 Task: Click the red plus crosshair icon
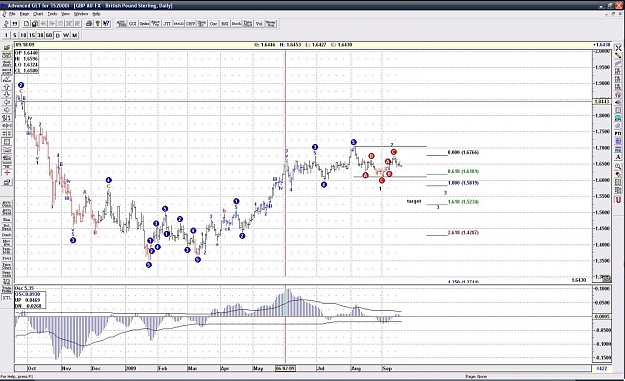[7, 173]
